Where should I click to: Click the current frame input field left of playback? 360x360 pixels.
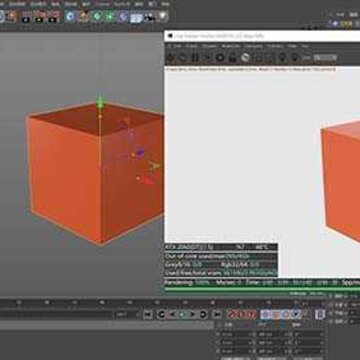[127, 314]
